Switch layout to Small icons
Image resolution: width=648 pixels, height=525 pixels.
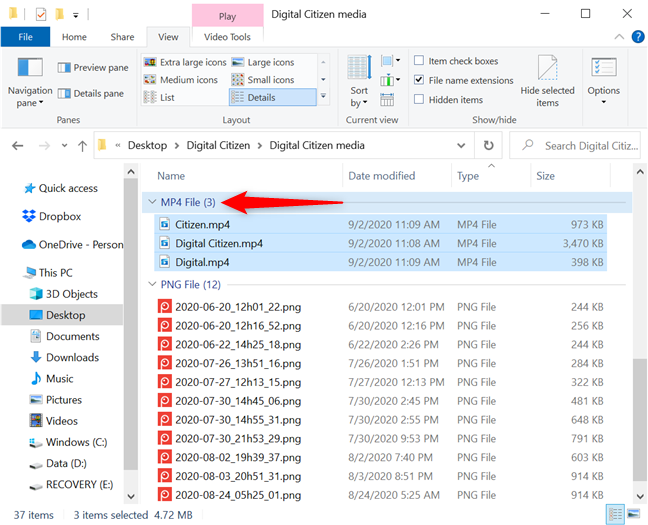tap(263, 80)
